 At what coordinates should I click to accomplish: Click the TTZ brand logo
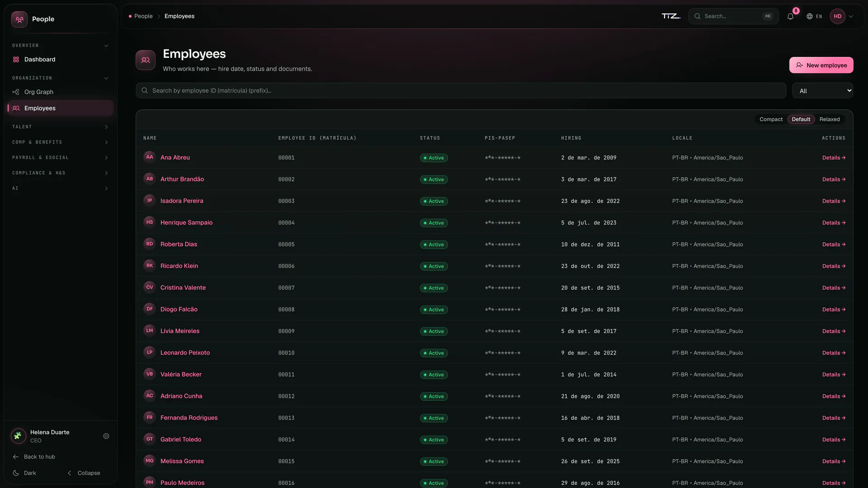coord(671,16)
